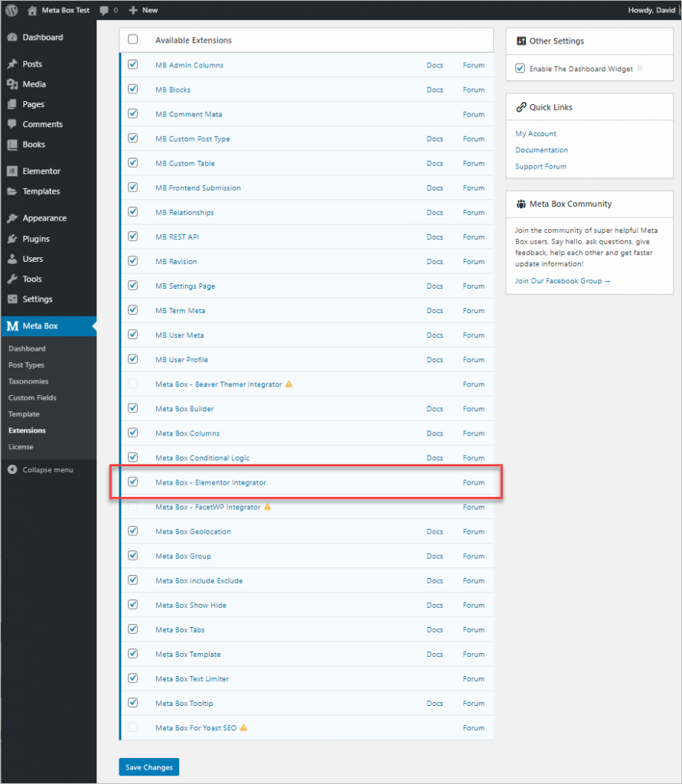Image resolution: width=682 pixels, height=784 pixels.
Task: Disable the Enable The Dashboard Widget checkbox
Action: 520,68
